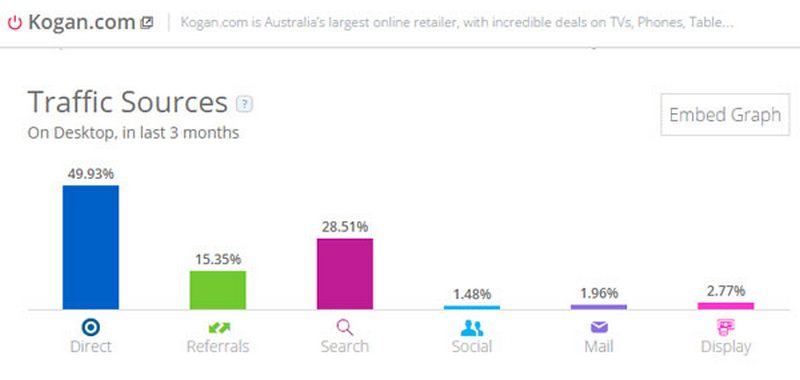800x380 pixels.
Task: Click the help question mark next to Traffic Sources
Action: 244,105
